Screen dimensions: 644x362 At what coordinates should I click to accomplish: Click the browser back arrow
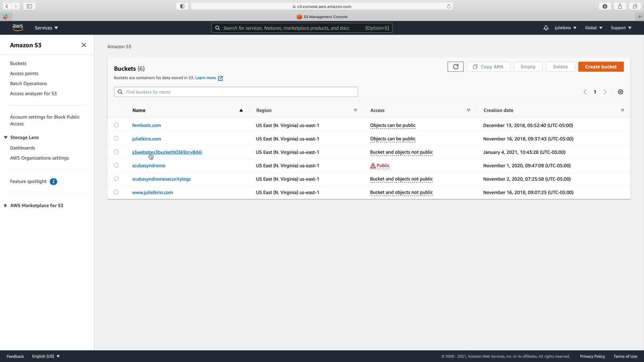(x=7, y=6)
